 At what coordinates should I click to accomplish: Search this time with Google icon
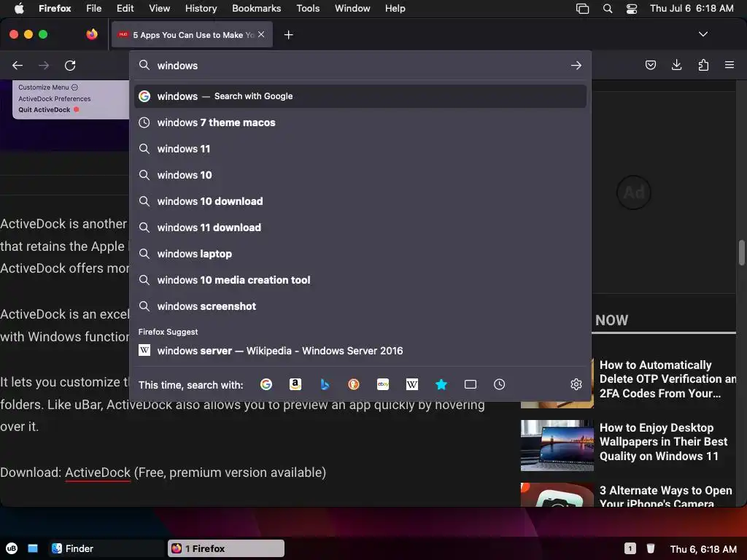(x=266, y=384)
